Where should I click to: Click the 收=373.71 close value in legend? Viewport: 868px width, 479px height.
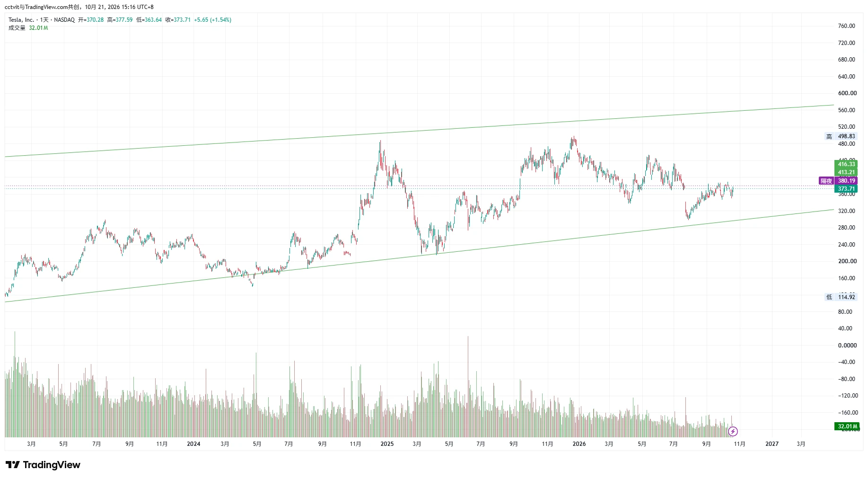(178, 20)
